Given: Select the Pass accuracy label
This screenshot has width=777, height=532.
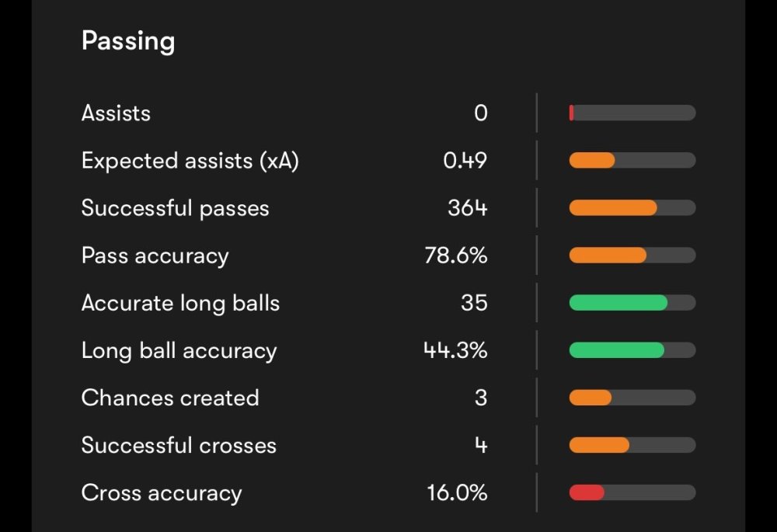Looking at the screenshot, I should point(155,256).
